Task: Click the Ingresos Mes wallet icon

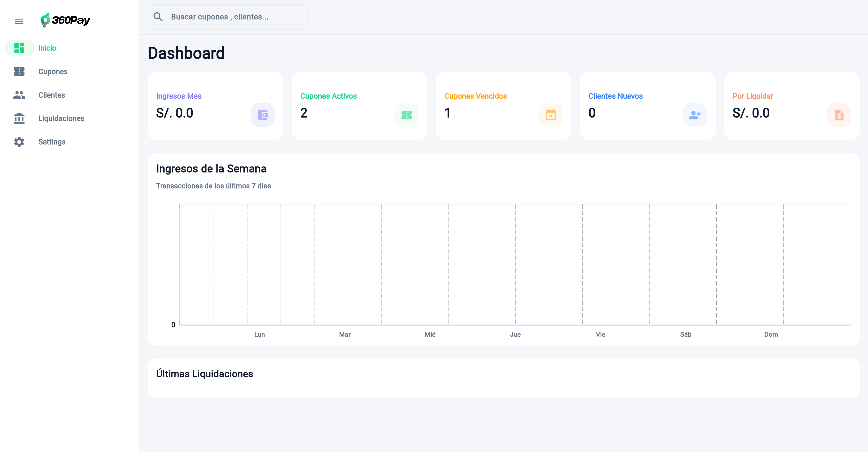Action: click(x=263, y=115)
